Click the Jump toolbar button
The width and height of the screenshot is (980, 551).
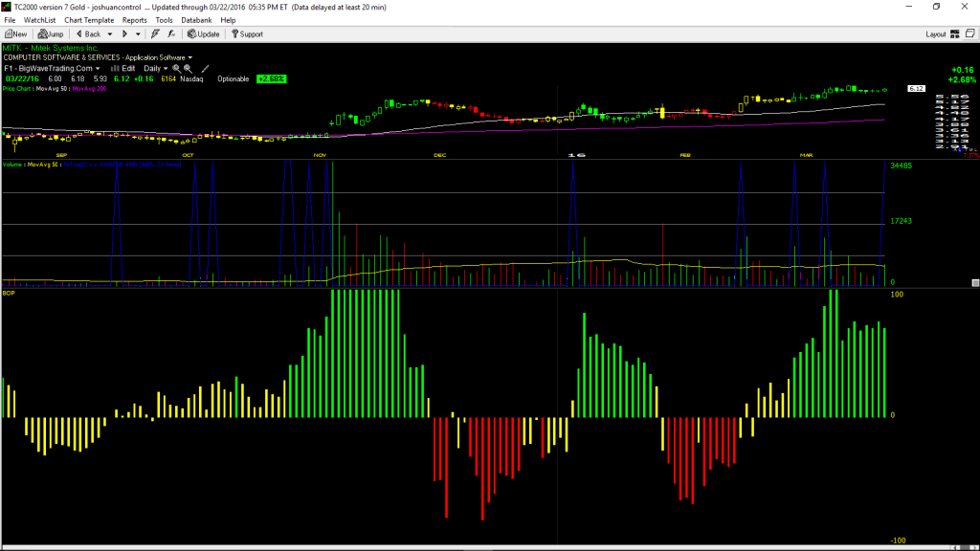tap(51, 34)
